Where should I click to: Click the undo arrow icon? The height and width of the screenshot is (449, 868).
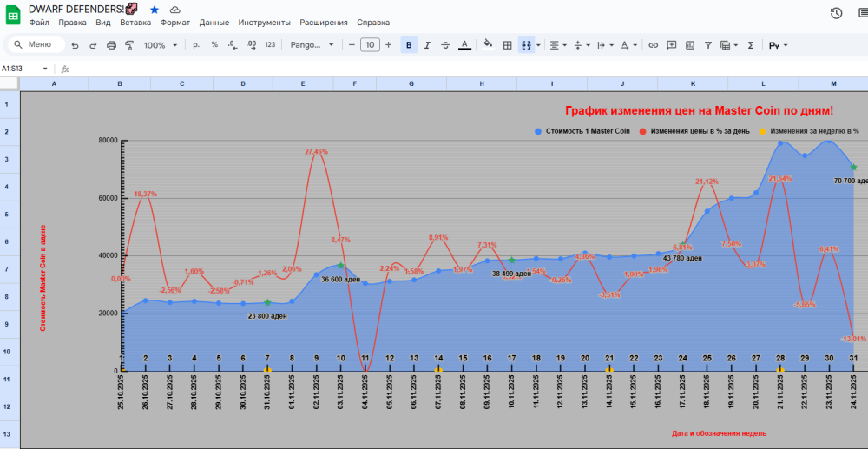(x=75, y=45)
